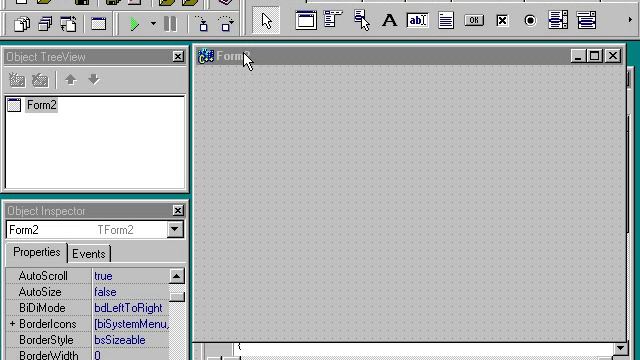Click the bdLeftToRight value
The image size is (640, 360).
128,308
